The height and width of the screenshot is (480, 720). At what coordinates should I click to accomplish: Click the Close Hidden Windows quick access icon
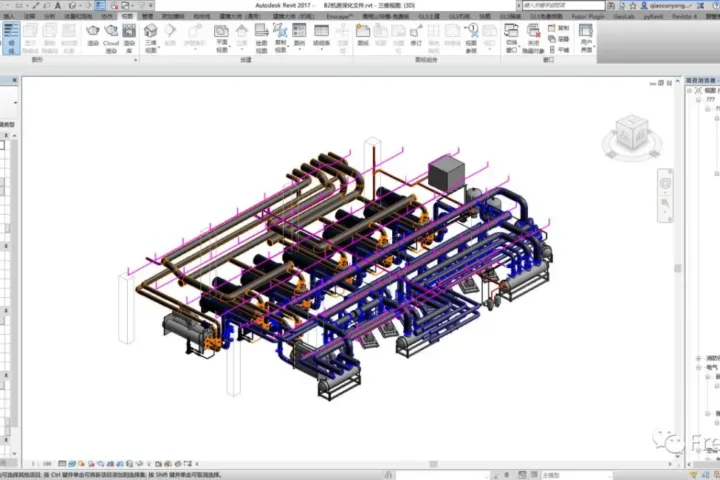point(114,6)
